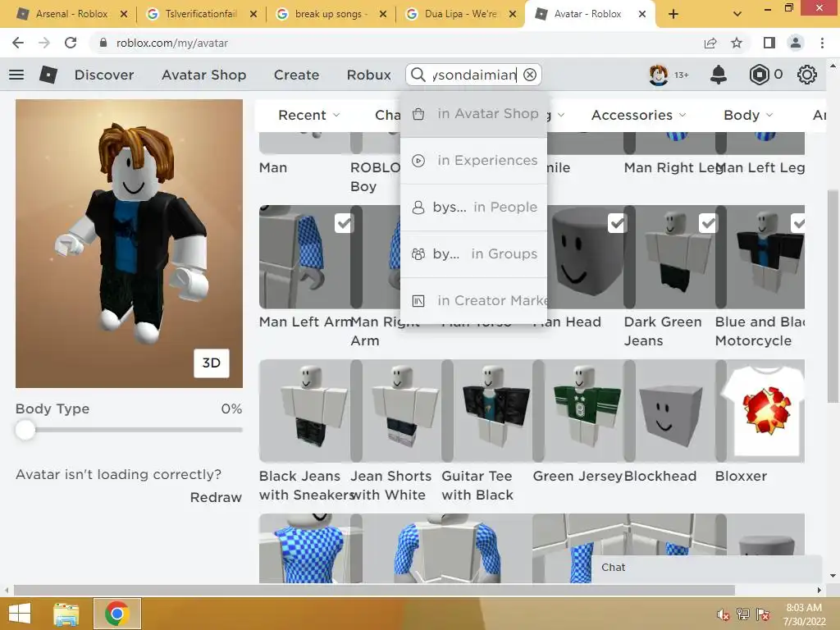
Task: Expand the Accessories category dropdown
Action: (638, 115)
